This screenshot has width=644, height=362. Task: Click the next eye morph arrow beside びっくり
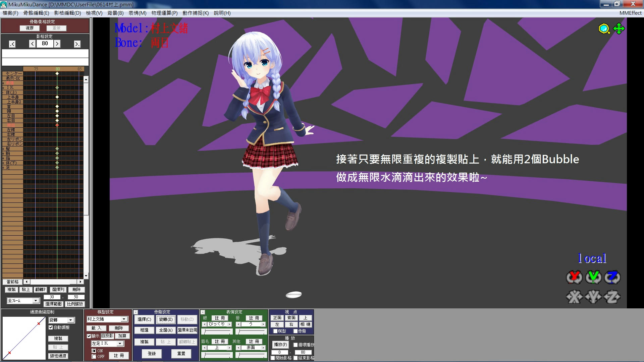(x=229, y=324)
